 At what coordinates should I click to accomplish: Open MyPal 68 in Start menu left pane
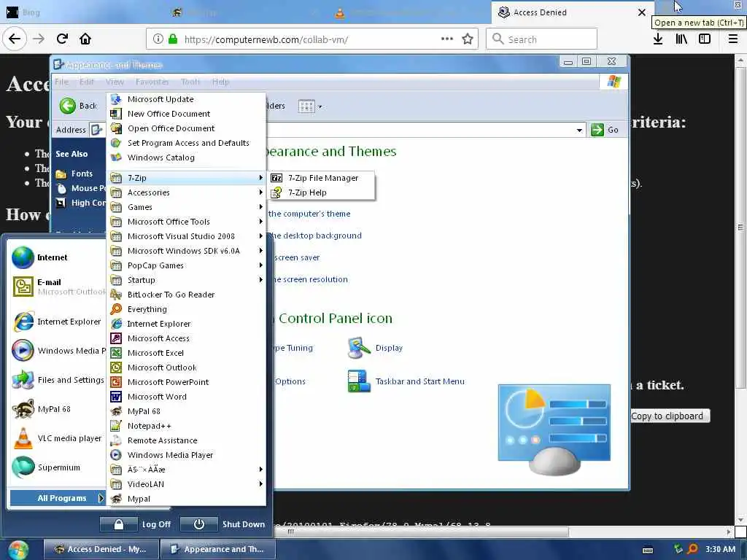[x=57, y=409]
